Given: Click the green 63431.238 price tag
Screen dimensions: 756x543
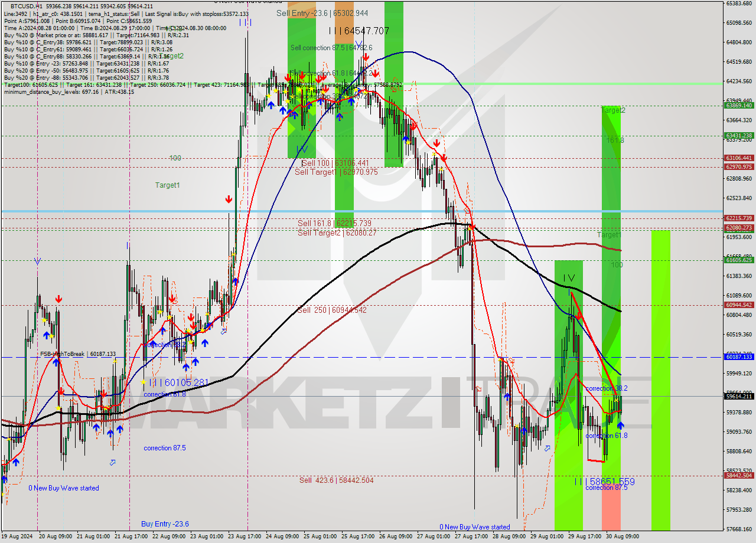Looking at the screenshot, I should pyautogui.click(x=738, y=136).
